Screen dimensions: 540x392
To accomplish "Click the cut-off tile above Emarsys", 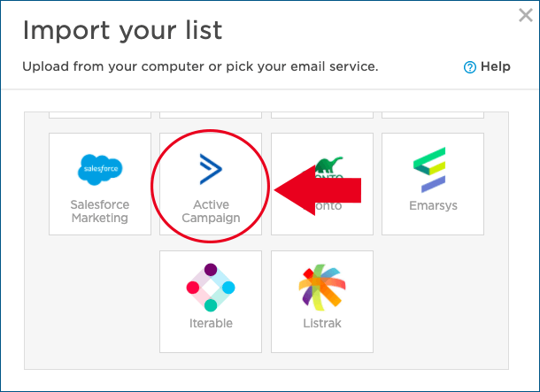I will pyautogui.click(x=433, y=114).
